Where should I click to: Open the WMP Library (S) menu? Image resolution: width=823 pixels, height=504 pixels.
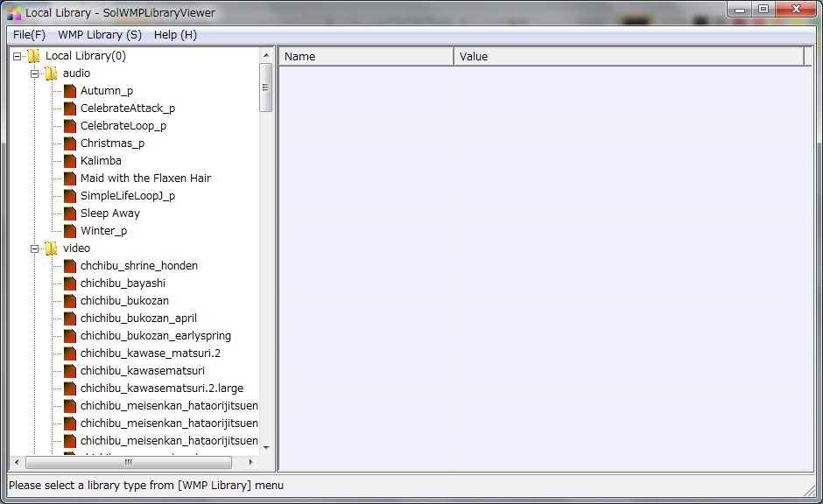point(100,35)
